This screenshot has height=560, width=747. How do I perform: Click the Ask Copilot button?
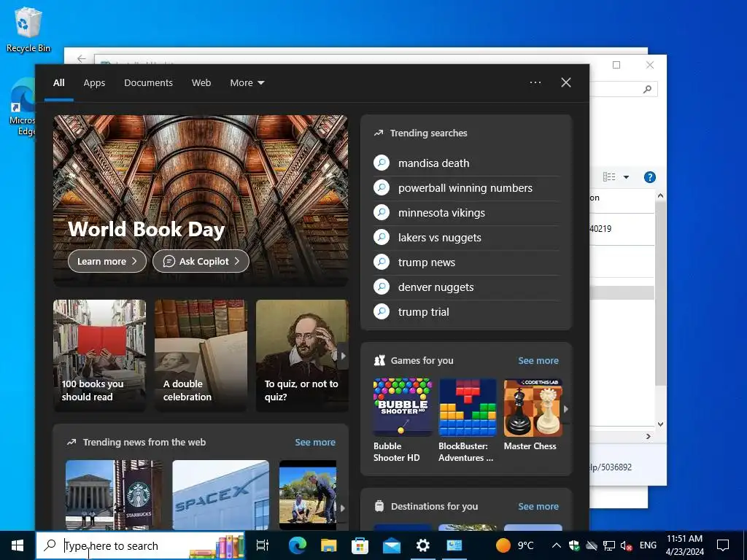tap(201, 262)
